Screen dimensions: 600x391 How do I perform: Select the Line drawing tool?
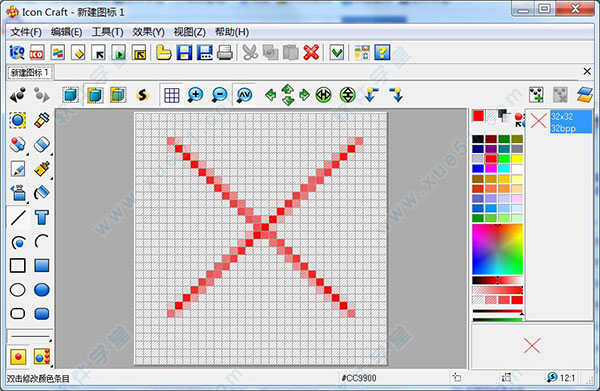pyautogui.click(x=18, y=218)
